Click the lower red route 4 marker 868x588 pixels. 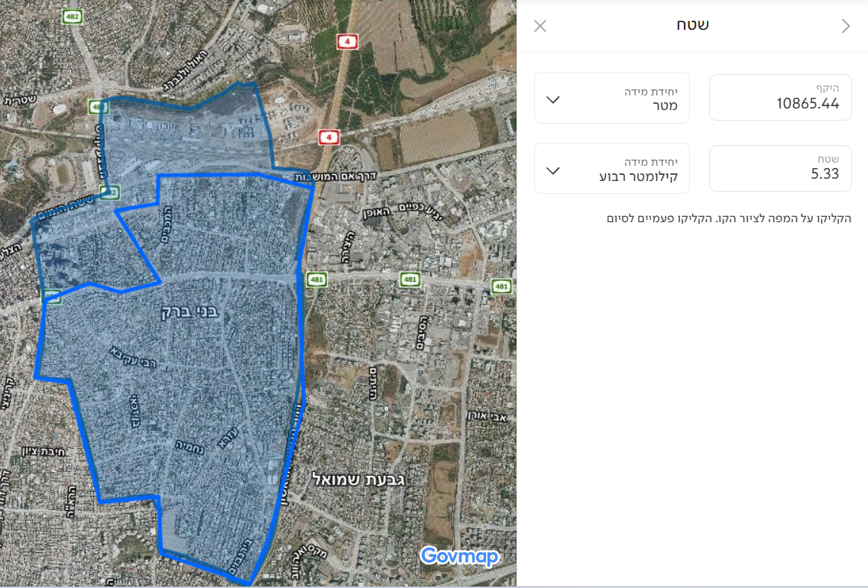[x=329, y=137]
